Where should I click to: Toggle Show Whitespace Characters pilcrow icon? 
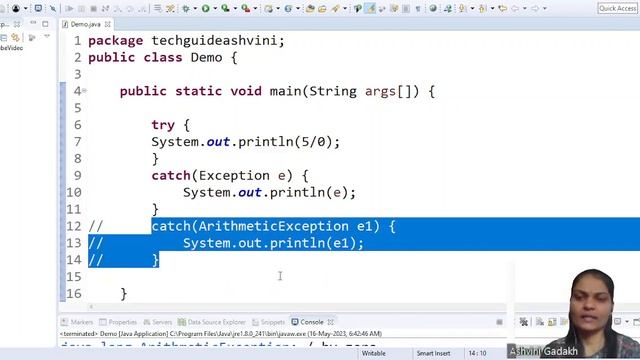point(418,8)
